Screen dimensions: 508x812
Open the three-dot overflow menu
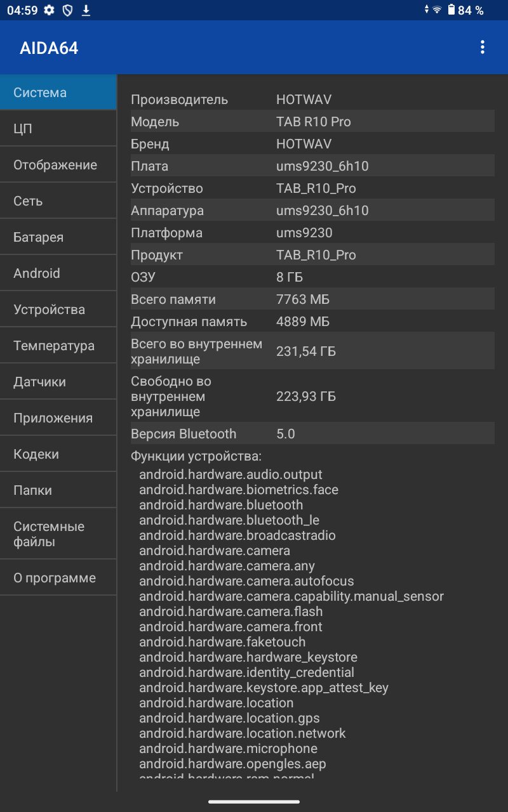(x=483, y=47)
